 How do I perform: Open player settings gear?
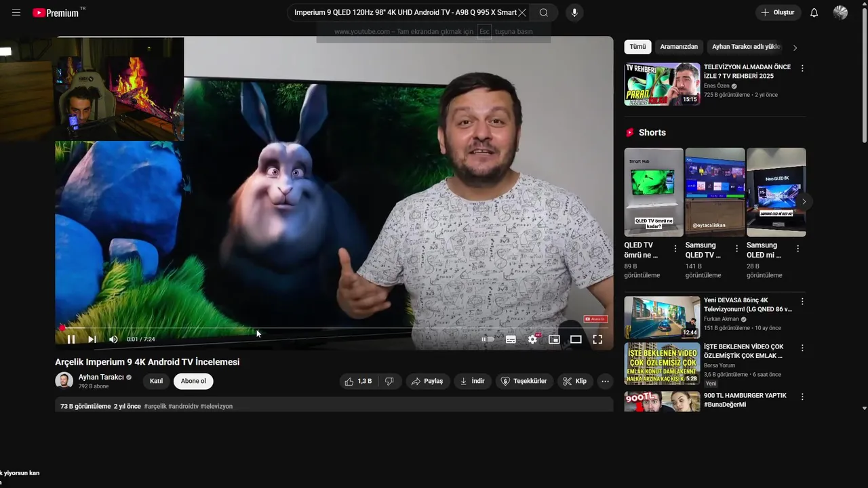533,340
